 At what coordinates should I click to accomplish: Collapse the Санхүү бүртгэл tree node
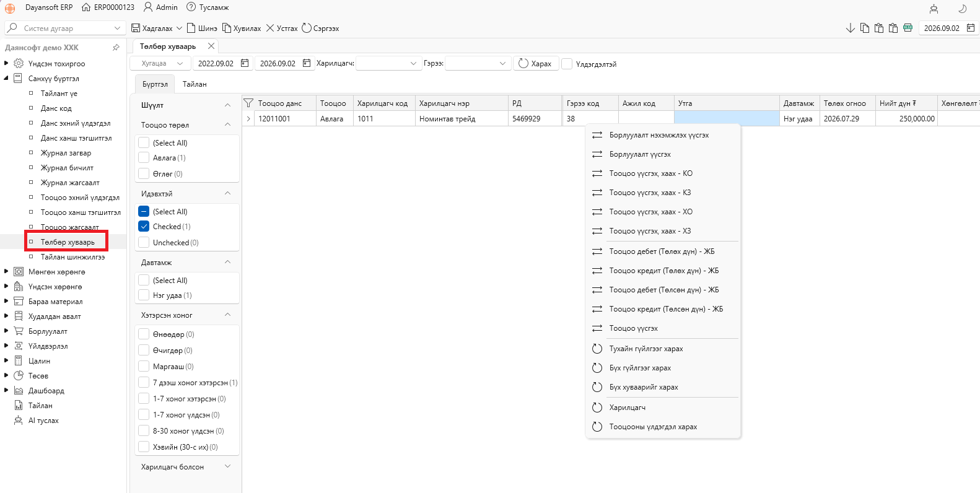tap(6, 78)
